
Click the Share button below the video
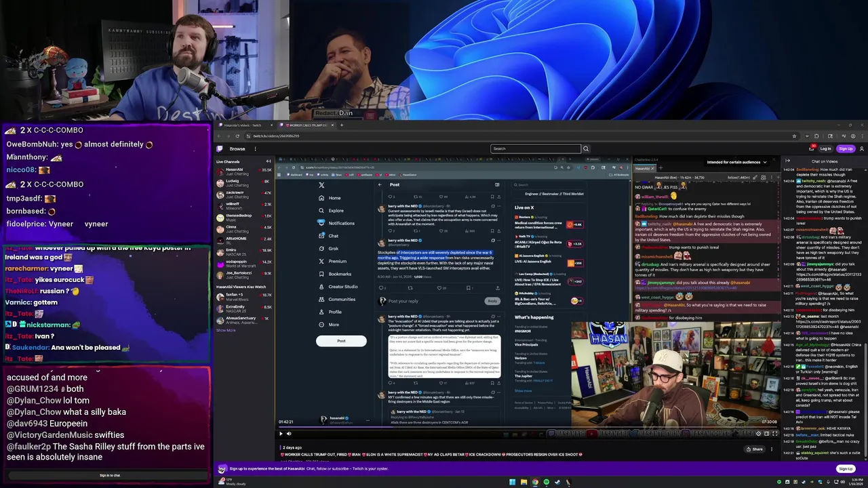[755, 449]
